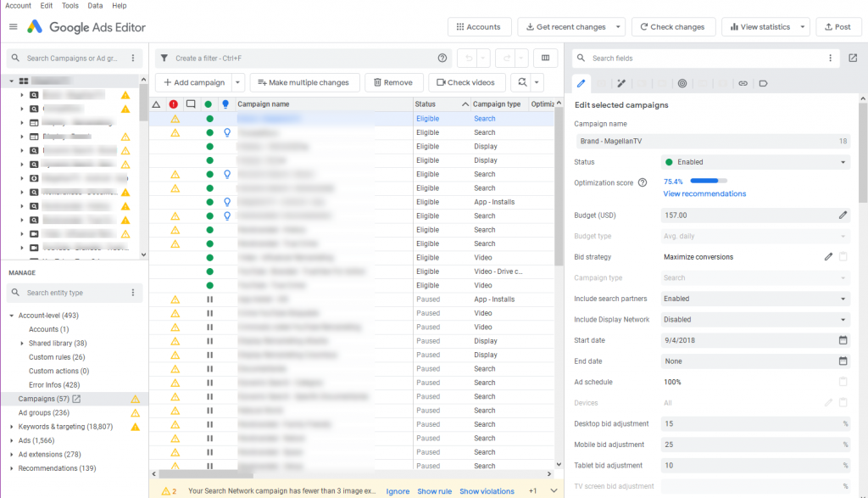This screenshot has width=868, height=498.
Task: Click the optimization score progress bar
Action: (709, 181)
